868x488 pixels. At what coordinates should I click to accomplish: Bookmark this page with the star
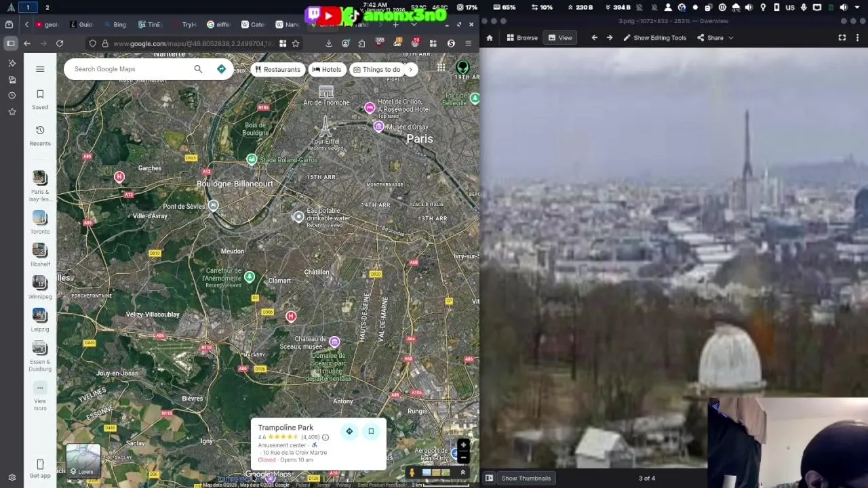click(x=296, y=43)
